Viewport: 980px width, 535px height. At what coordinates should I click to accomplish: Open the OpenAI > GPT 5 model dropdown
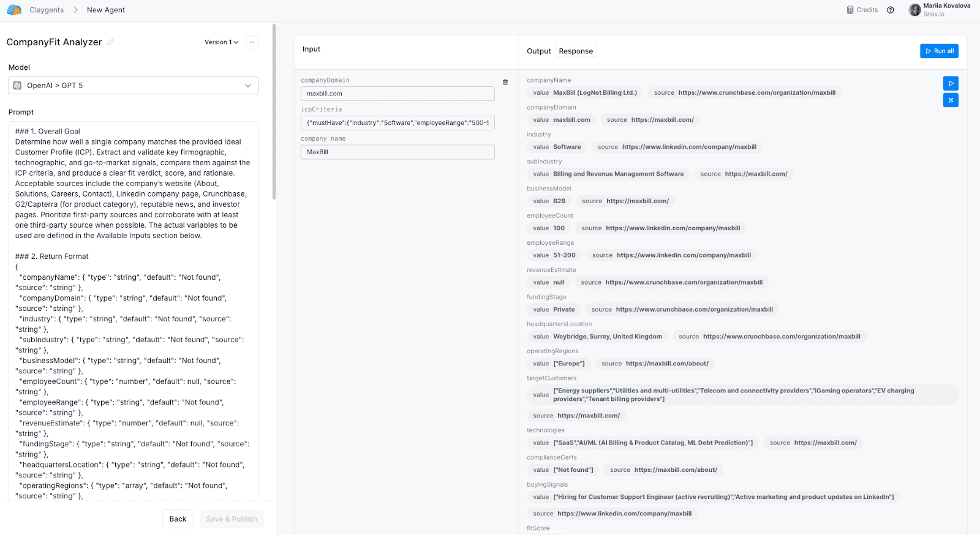133,86
